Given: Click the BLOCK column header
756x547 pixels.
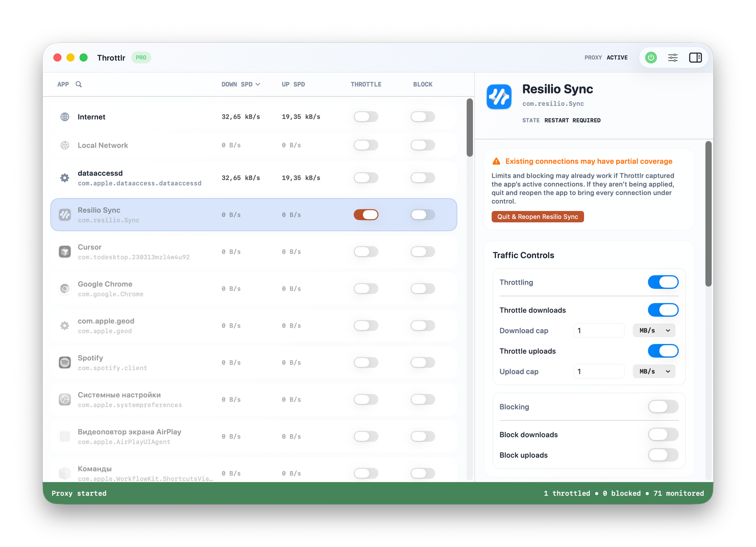Looking at the screenshot, I should pos(423,84).
